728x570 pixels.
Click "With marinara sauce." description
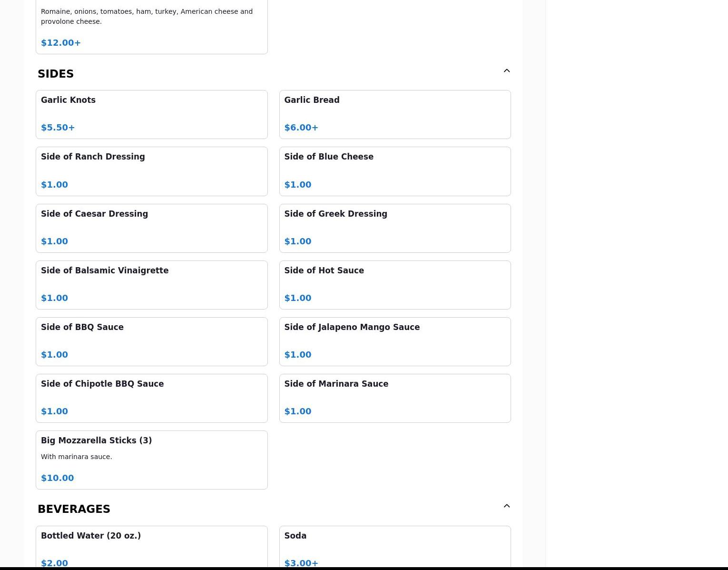coord(77,457)
